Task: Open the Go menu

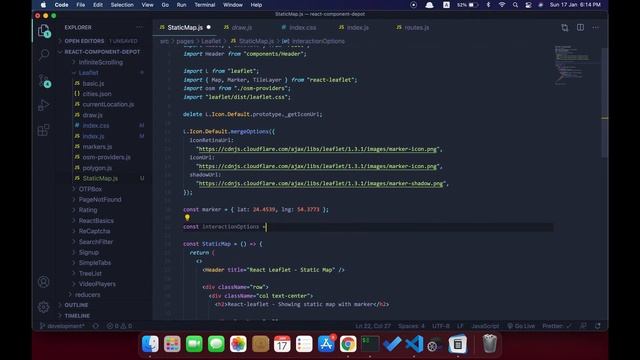Action: [x=165, y=5]
